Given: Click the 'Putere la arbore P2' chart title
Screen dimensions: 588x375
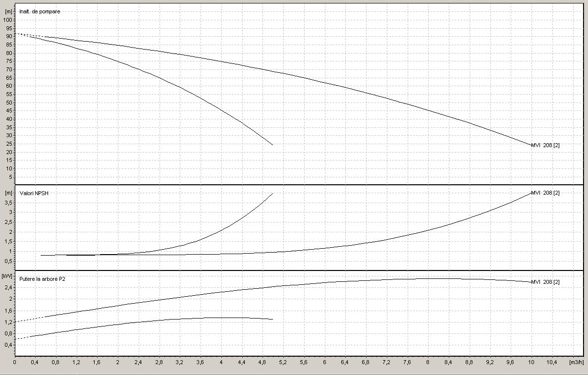Looking at the screenshot, I should point(42,279).
